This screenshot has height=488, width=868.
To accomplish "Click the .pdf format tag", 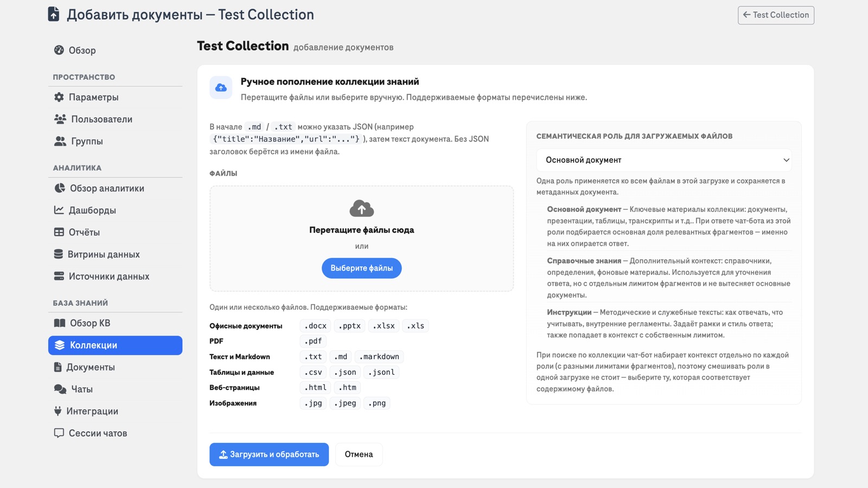I will [x=313, y=341].
